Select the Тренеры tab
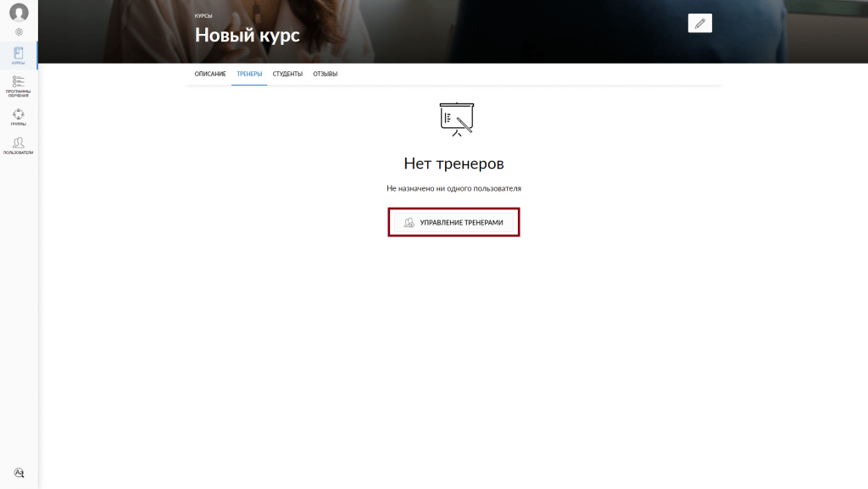The width and height of the screenshot is (868, 489). click(x=249, y=74)
